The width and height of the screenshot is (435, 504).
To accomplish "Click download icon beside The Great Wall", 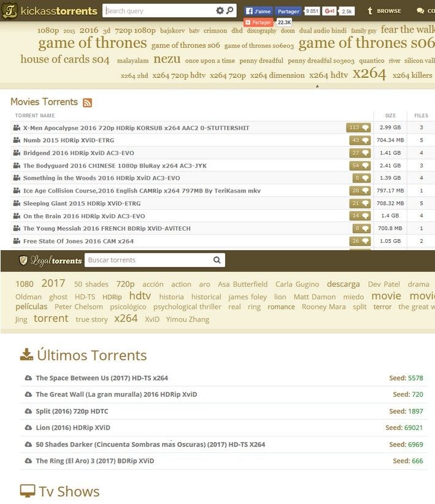I will pos(28,394).
